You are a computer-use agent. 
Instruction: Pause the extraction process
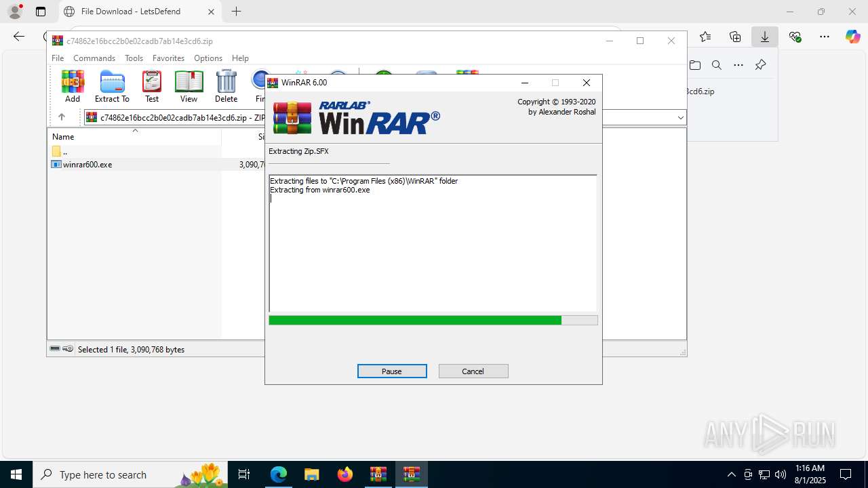(392, 371)
